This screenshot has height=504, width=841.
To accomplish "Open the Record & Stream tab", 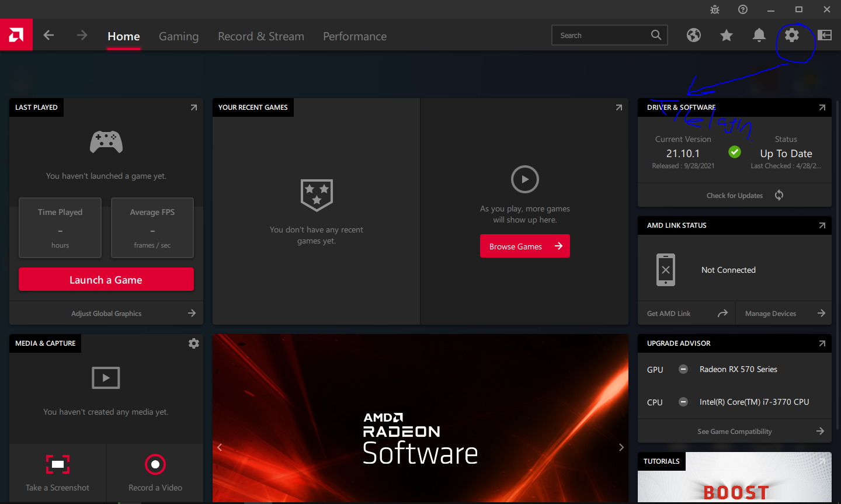I will pos(261,36).
